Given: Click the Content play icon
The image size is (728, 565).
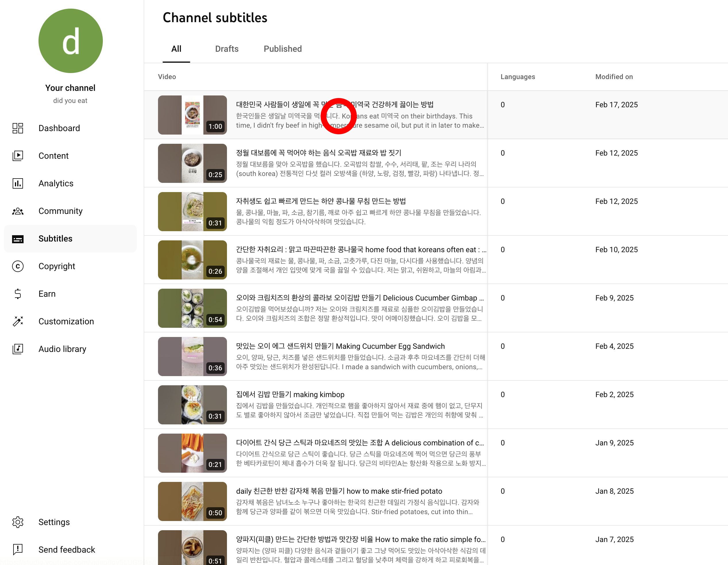Looking at the screenshot, I should 18,156.
